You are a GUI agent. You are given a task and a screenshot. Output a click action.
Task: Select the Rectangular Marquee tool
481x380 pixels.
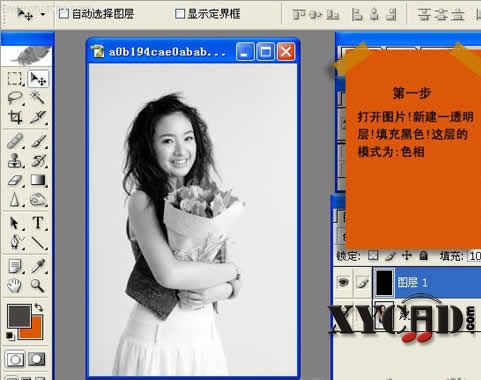(x=15, y=79)
